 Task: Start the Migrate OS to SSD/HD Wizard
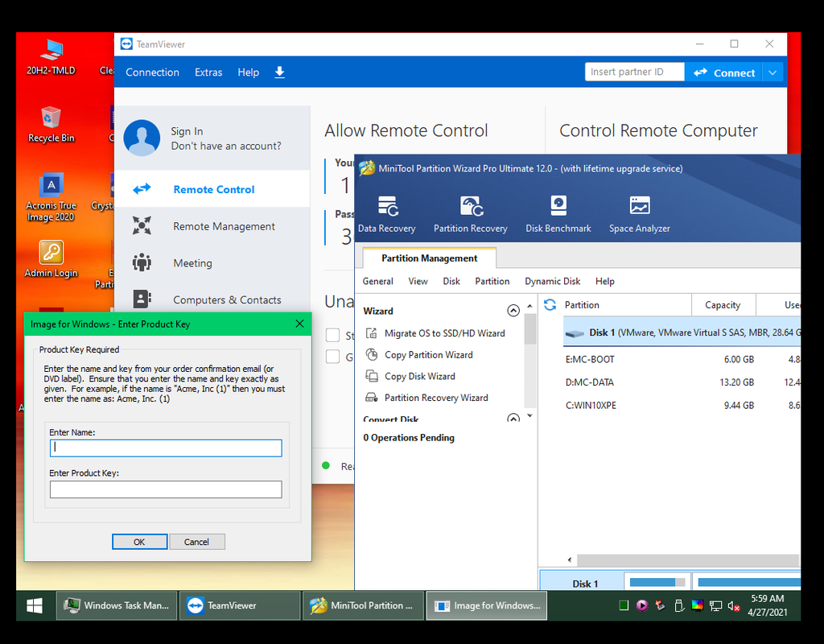(435, 333)
